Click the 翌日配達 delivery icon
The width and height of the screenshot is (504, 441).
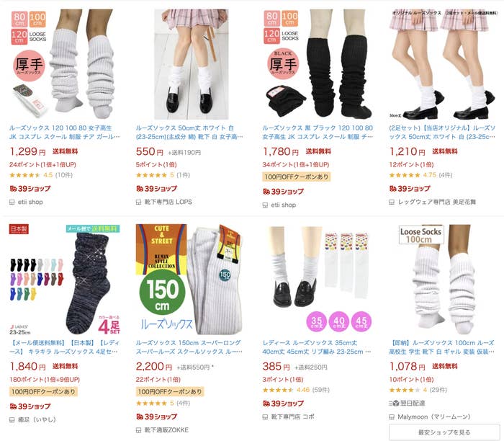394,403
